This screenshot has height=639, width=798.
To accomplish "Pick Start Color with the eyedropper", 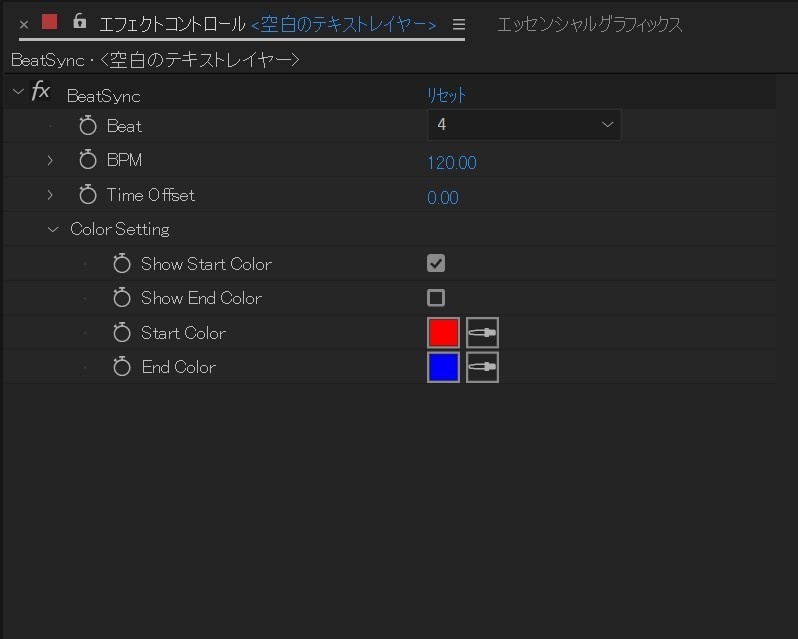I will [x=482, y=333].
